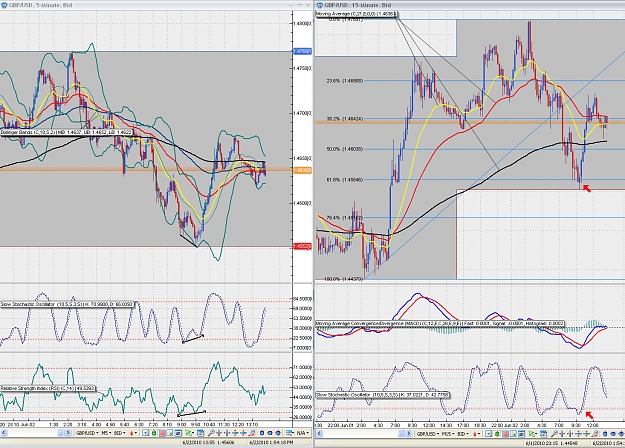Click the zoom magnifier icon in 15-Minute toolbar

pos(554,434)
